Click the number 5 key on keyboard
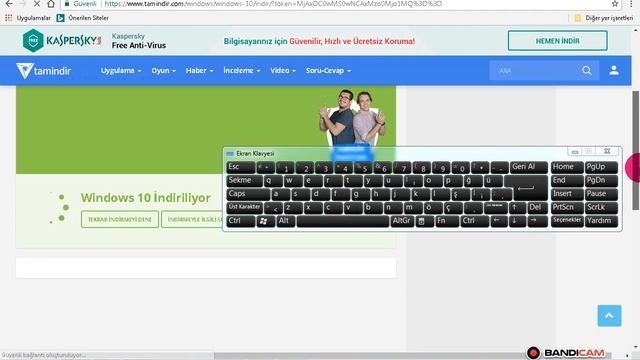Image resolution: width=640 pixels, height=360 pixels. tap(363, 167)
